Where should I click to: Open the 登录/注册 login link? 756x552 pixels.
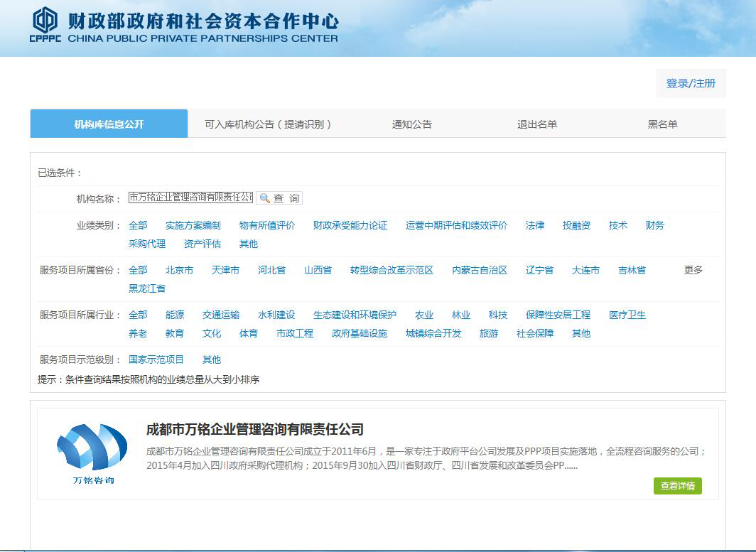(691, 83)
